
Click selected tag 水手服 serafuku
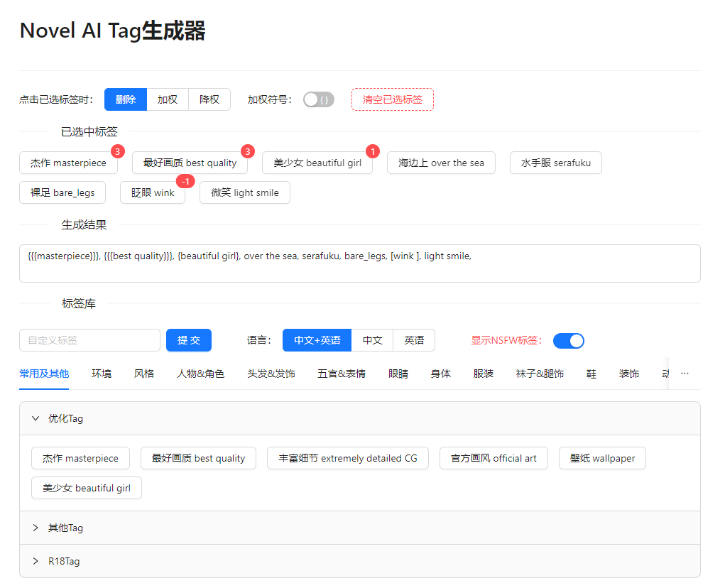(x=555, y=163)
